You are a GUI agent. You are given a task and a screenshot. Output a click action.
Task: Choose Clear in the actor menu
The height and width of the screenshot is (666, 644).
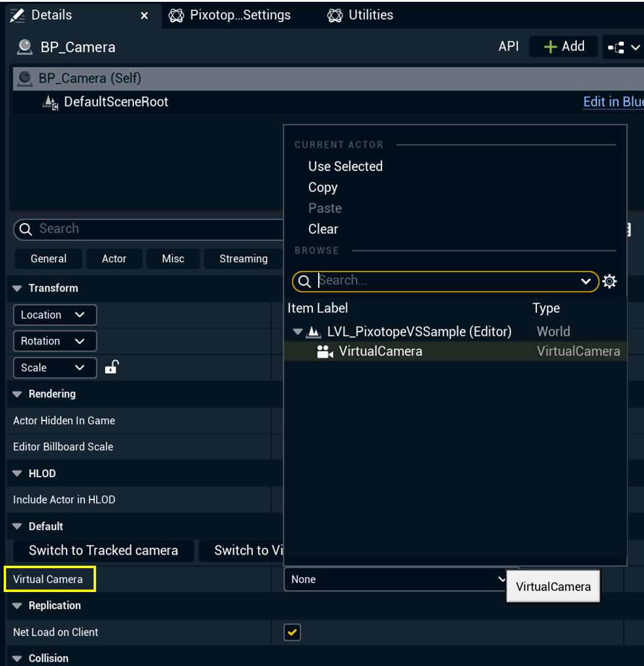[x=324, y=229]
